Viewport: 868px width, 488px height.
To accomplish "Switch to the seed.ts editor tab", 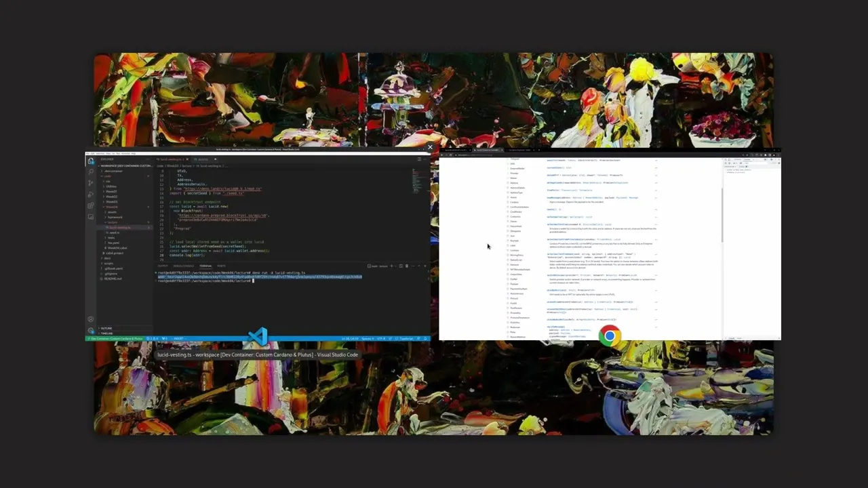I will pyautogui.click(x=201, y=159).
